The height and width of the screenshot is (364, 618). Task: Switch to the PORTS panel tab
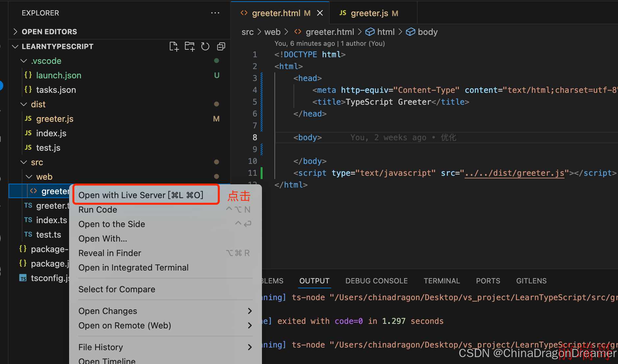(488, 281)
